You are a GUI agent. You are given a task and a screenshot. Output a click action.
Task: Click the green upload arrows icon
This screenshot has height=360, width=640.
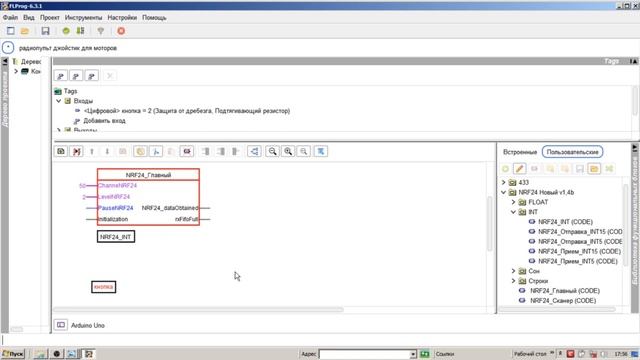pos(80,31)
